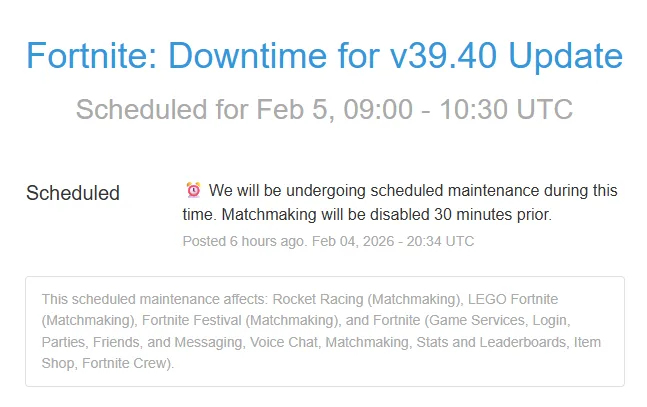This screenshot has width=647, height=407.
Task: Click the scheduled Feb 5 time range subtitle
Action: tap(324, 108)
